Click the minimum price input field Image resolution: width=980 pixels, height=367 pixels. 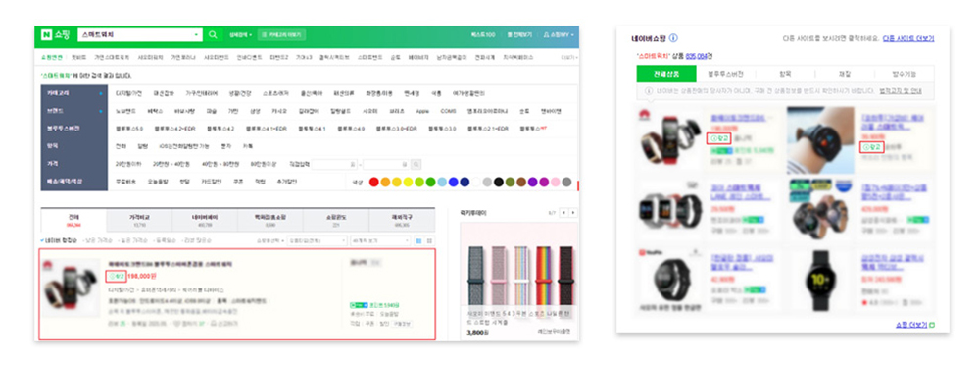click(334, 165)
